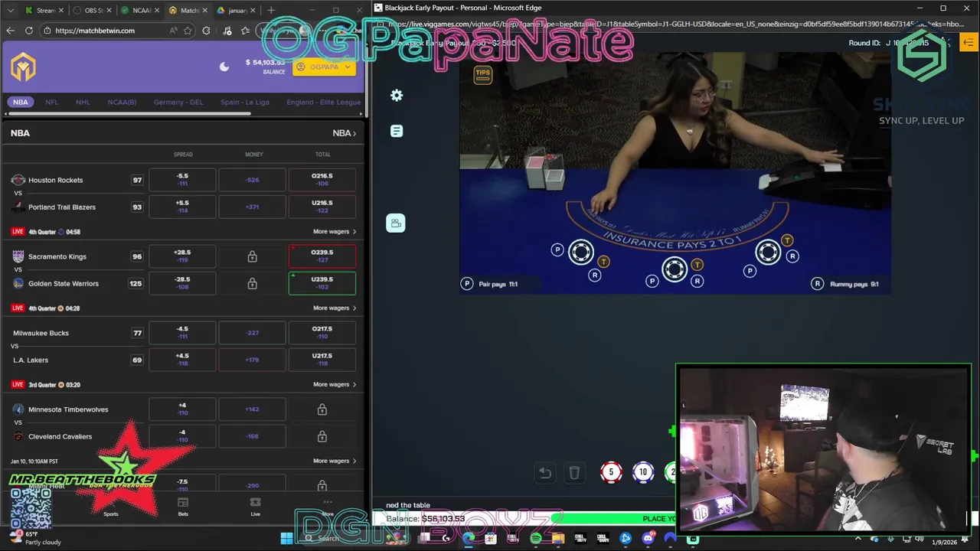
Task: Open Bets in Matchbetwin bottom nav
Action: pyautogui.click(x=183, y=507)
